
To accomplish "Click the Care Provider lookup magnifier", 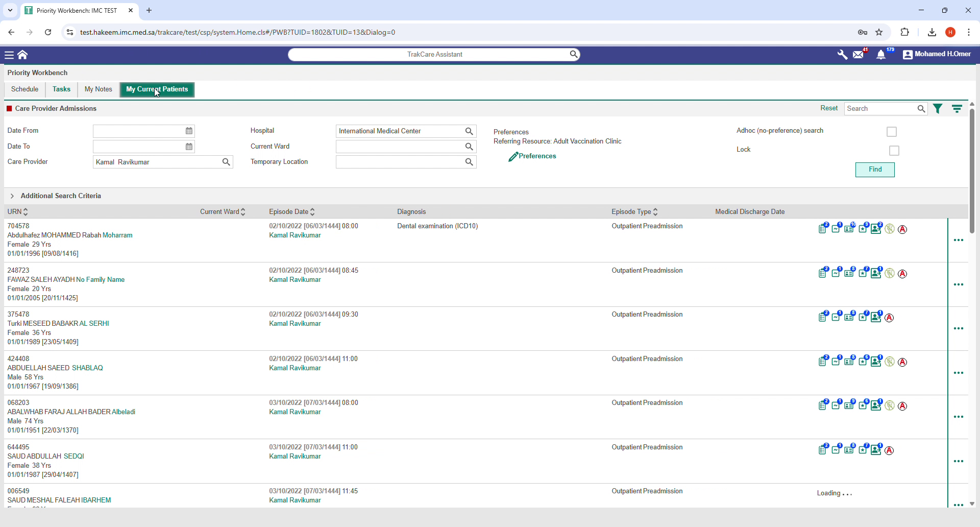I will click(x=226, y=162).
